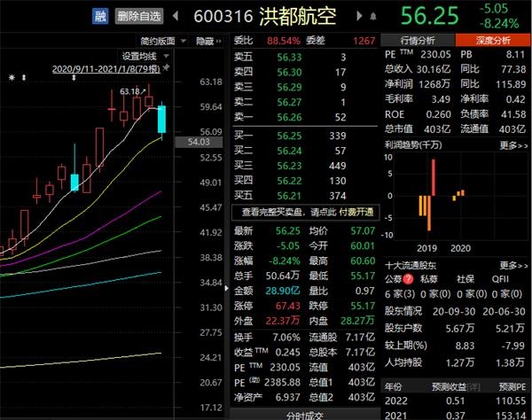Click the 今开 value 60.01

(x=363, y=245)
